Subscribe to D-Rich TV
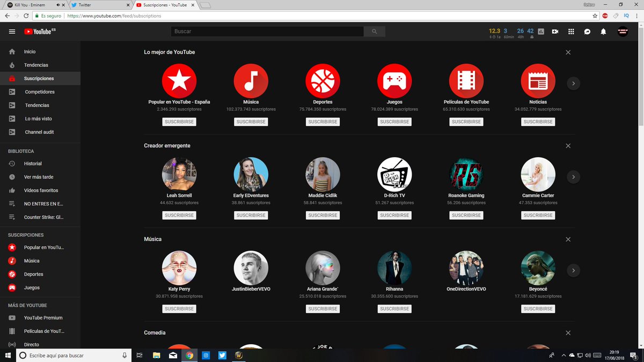 394,215
